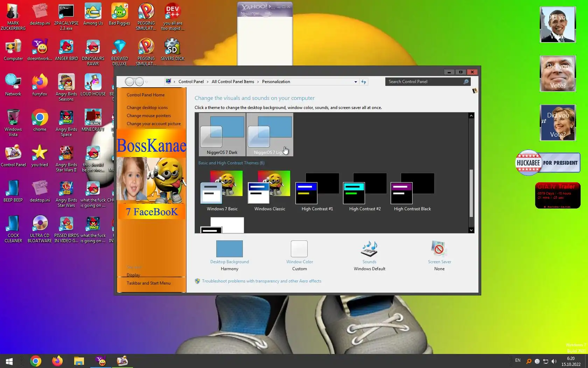The height and width of the screenshot is (368, 588).
Task: Open the Start button on the taskbar
Action: [x=9, y=361]
